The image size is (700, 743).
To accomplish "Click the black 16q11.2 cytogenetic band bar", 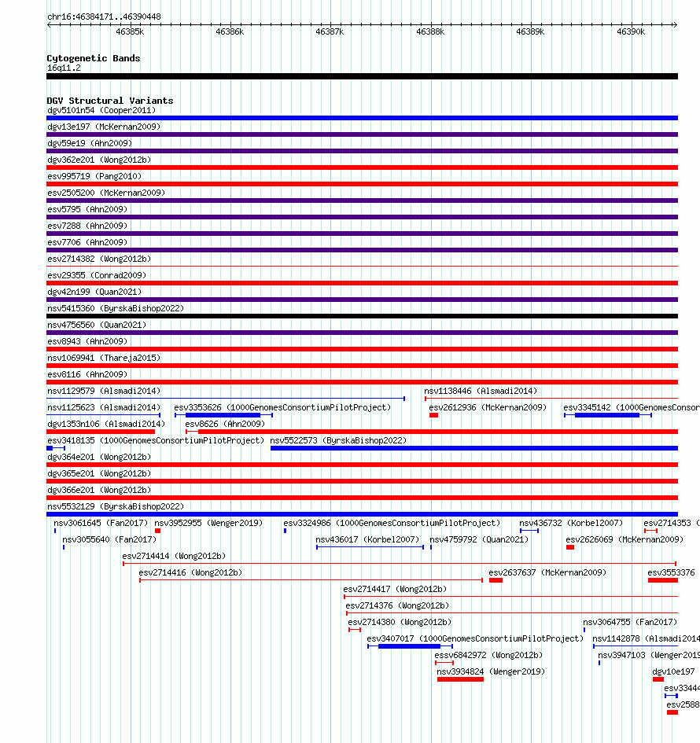I will (362, 76).
